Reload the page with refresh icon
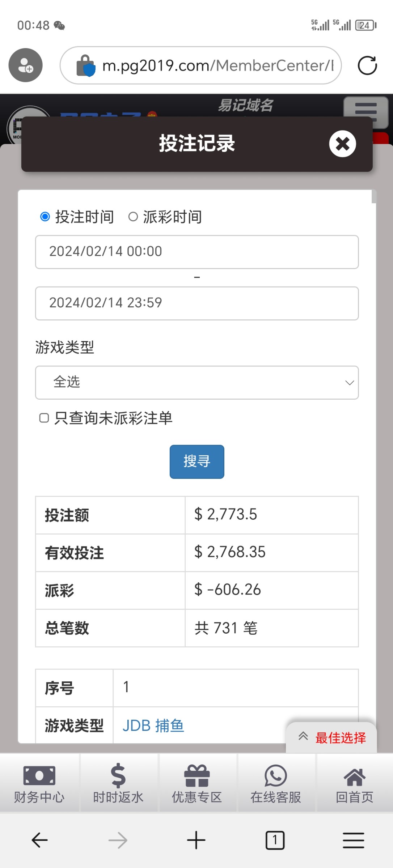This screenshot has height=868, width=393. tap(367, 65)
